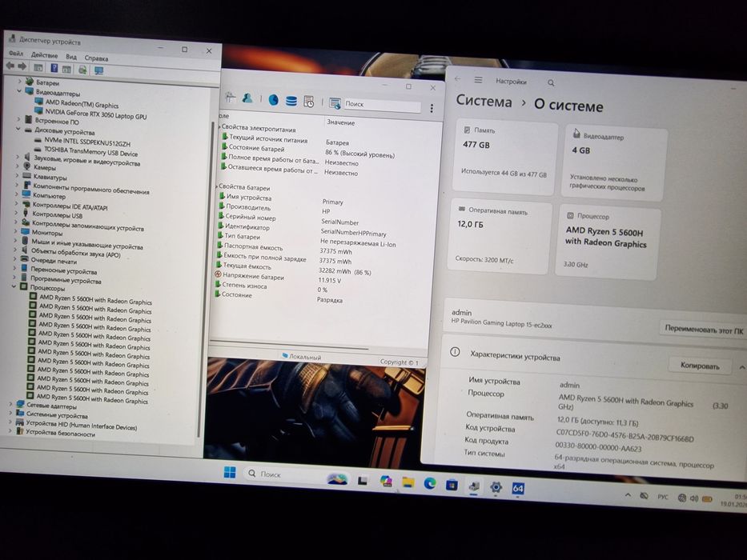Click the РУС language indicator
The height and width of the screenshot is (560, 747).
[663, 497]
